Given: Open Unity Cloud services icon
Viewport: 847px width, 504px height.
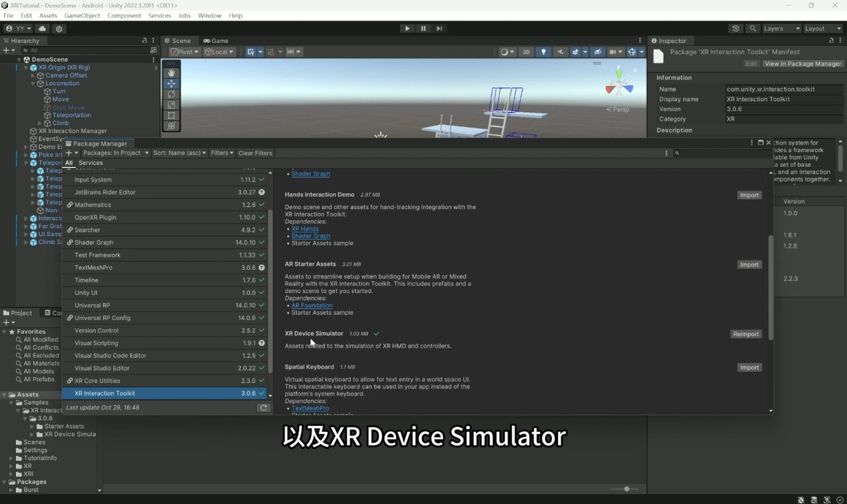Looking at the screenshot, I should (42, 28).
